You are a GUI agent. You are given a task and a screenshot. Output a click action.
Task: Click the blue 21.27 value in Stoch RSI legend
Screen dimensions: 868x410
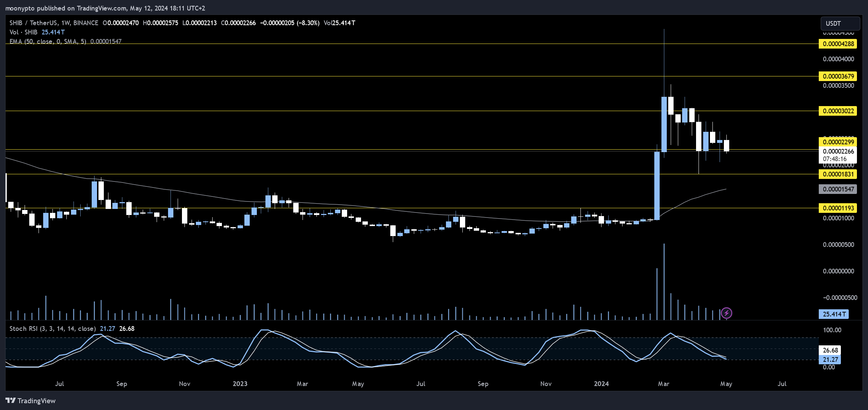click(107, 329)
